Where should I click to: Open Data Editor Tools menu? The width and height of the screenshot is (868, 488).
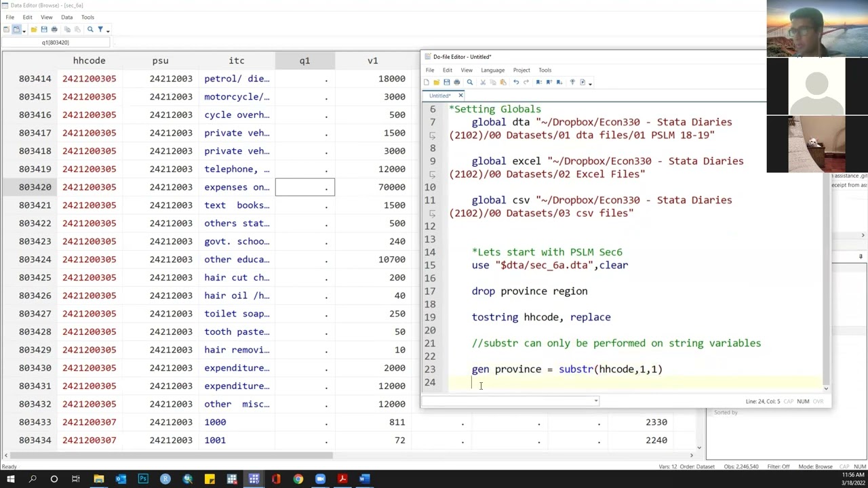tap(88, 17)
